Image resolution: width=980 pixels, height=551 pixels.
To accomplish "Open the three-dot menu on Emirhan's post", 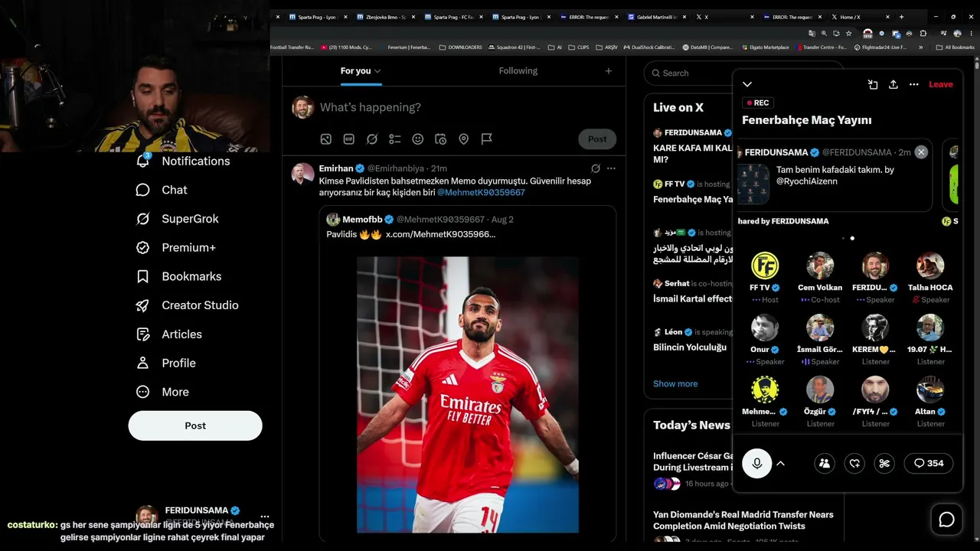I will (x=611, y=168).
